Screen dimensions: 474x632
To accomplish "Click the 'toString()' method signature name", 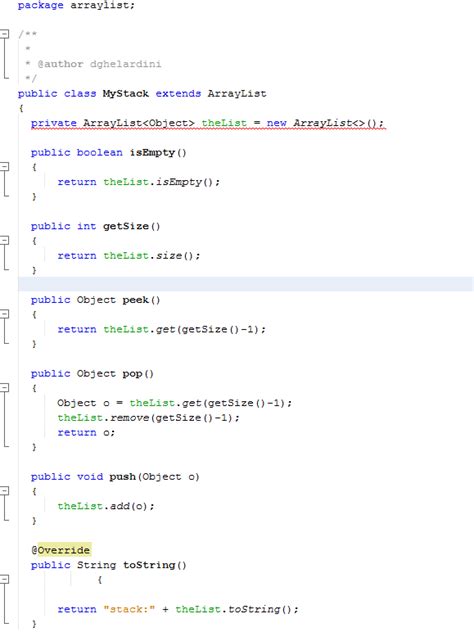I will [x=155, y=565].
